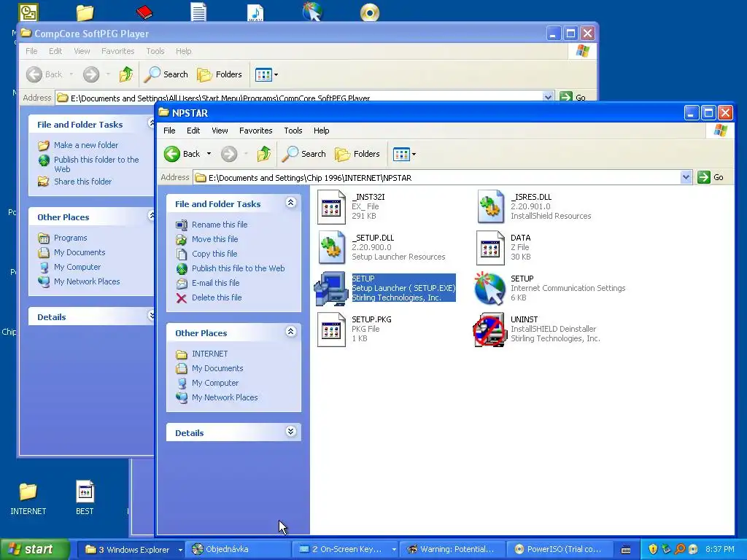The image size is (747, 560).
Task: Click Rename this file
Action: click(220, 225)
